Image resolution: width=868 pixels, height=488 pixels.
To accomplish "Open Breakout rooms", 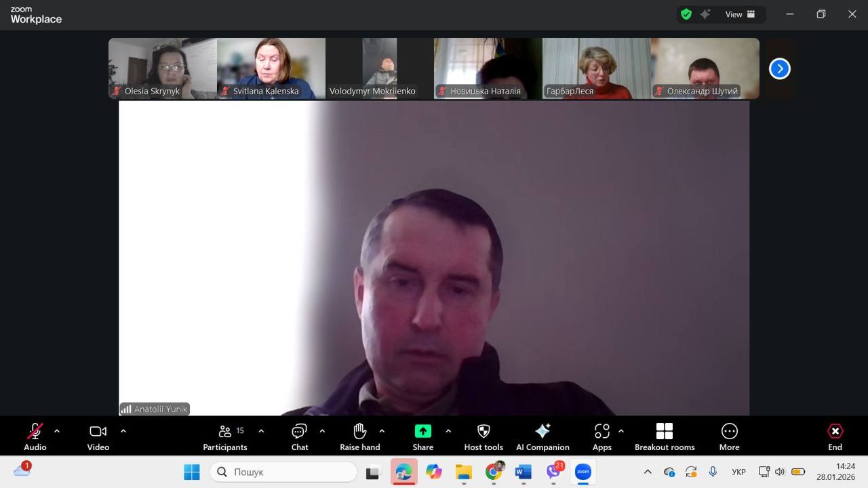I will (x=665, y=436).
